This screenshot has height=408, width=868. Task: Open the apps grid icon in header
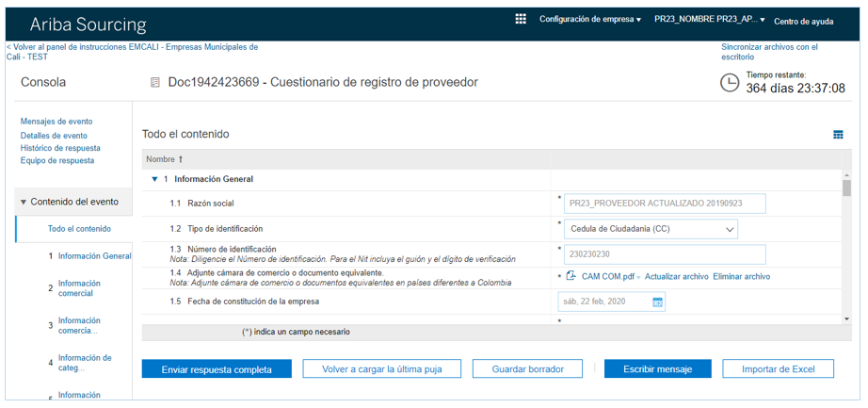521,19
